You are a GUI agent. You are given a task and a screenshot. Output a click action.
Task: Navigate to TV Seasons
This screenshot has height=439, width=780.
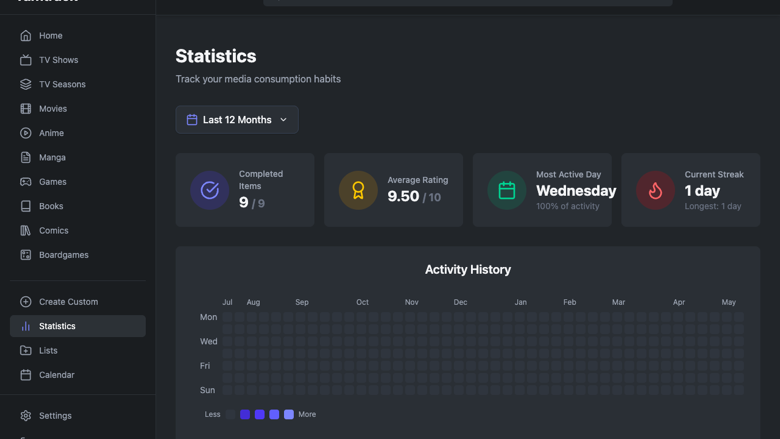pyautogui.click(x=78, y=85)
